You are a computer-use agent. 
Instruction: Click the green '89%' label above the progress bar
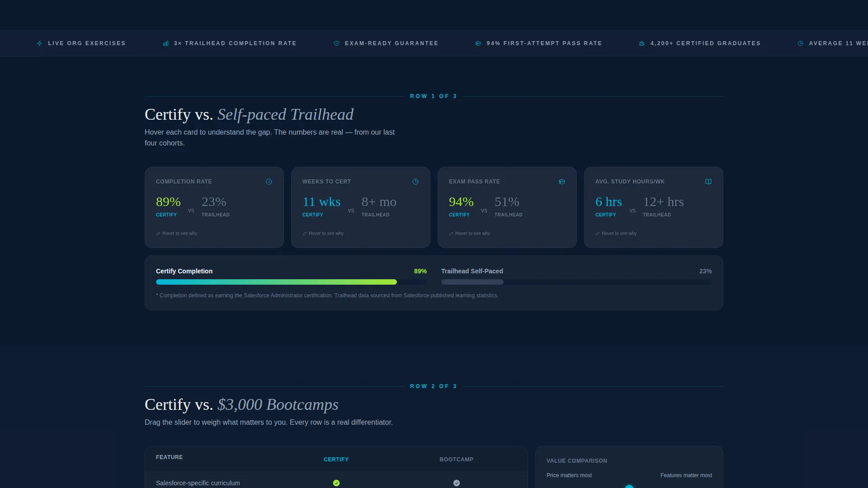click(420, 271)
